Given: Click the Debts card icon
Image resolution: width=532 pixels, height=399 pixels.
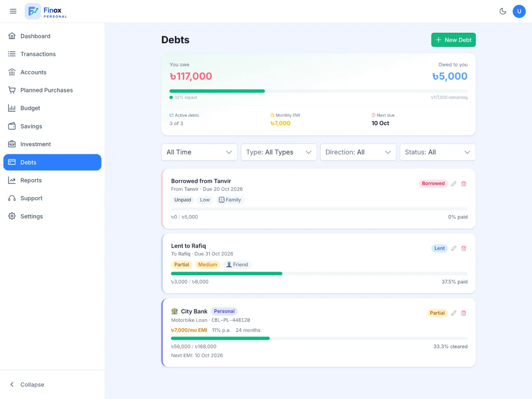Looking at the screenshot, I should [12, 162].
